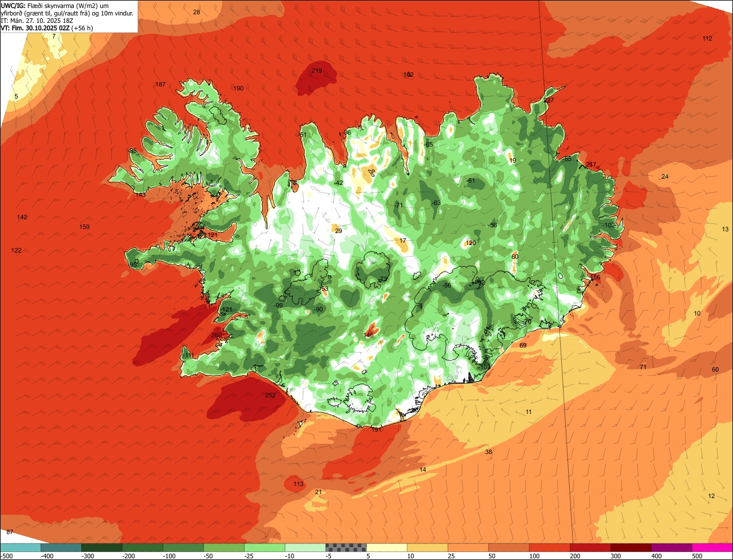Select the -42 value on the map
This screenshot has height=560, width=733.
click(x=338, y=183)
